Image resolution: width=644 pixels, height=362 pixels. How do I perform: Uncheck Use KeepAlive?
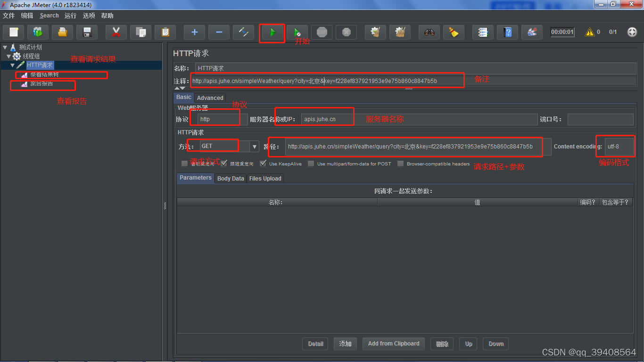(263, 164)
